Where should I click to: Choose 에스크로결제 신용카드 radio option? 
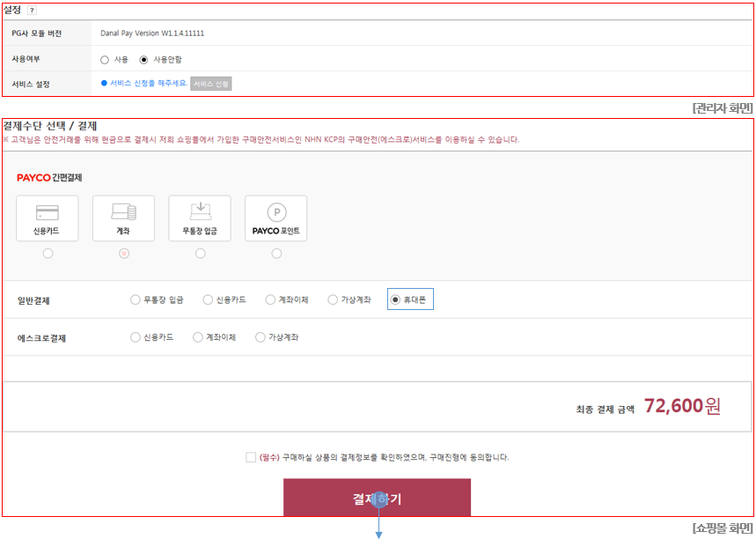tap(135, 337)
